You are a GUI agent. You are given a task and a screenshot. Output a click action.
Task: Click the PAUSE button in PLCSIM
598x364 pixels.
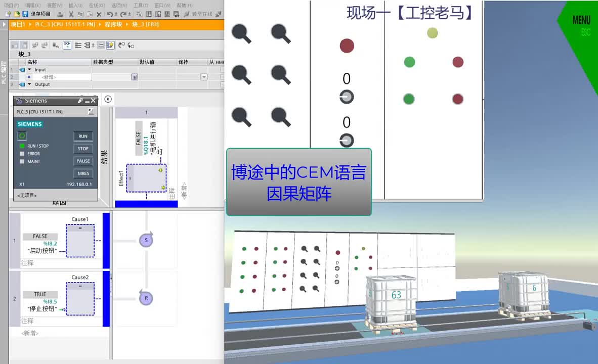pos(83,161)
